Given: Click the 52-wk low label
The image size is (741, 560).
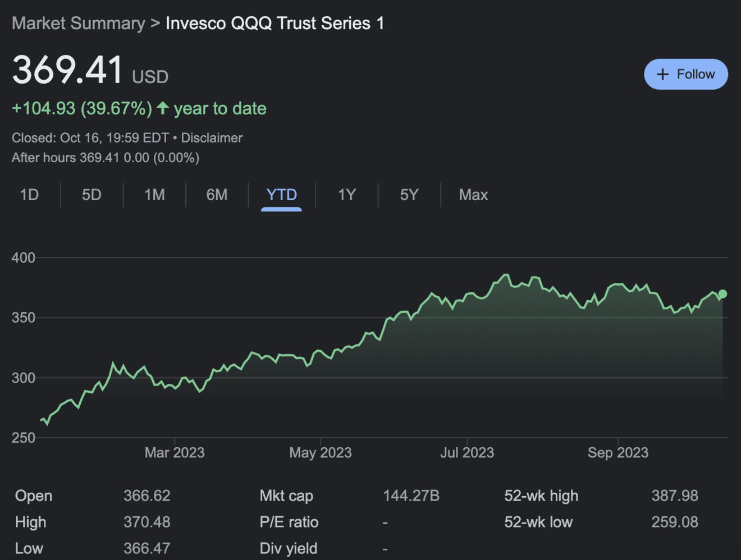Looking at the screenshot, I should [538, 522].
